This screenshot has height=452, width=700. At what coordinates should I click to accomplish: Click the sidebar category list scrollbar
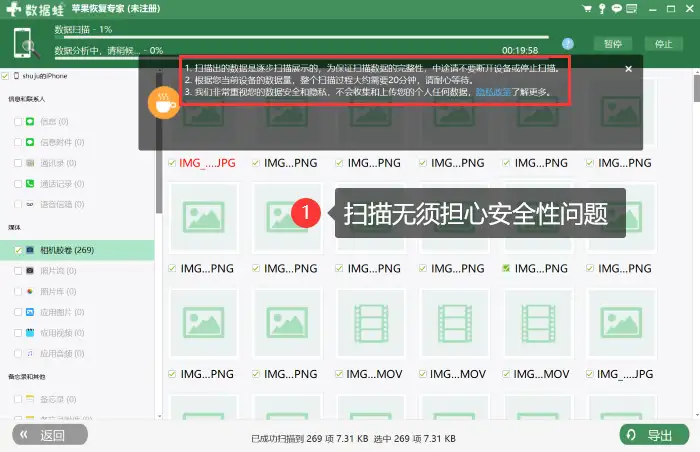[x=159, y=143]
